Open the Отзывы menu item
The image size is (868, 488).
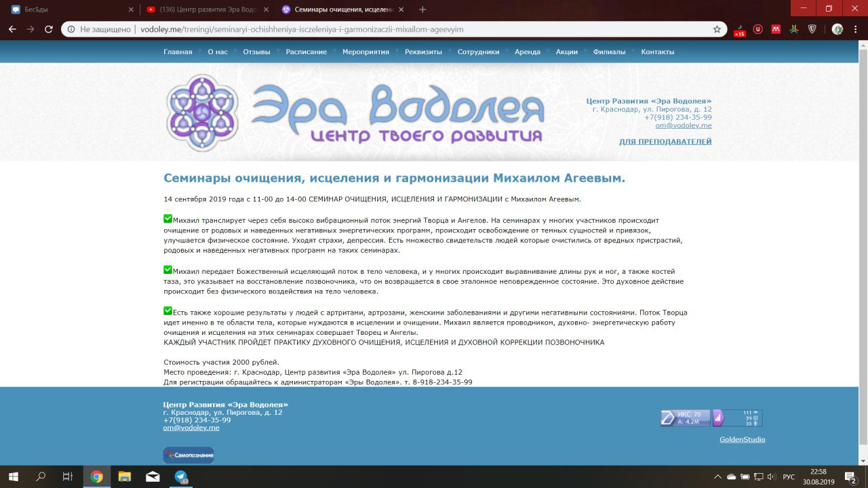click(256, 52)
